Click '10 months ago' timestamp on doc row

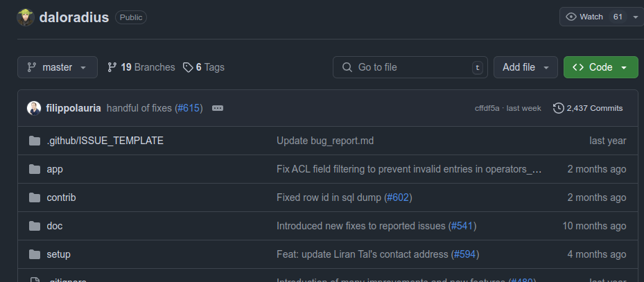[594, 226]
